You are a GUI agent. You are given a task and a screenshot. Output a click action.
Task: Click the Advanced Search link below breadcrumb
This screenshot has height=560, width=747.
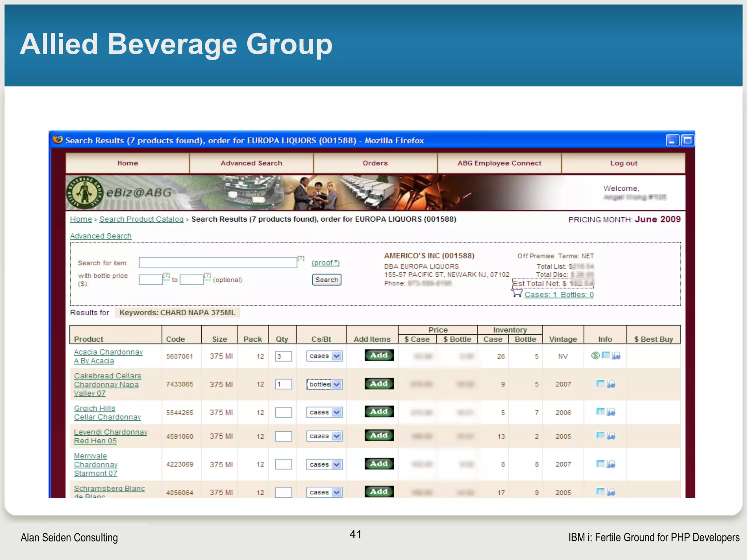point(101,236)
